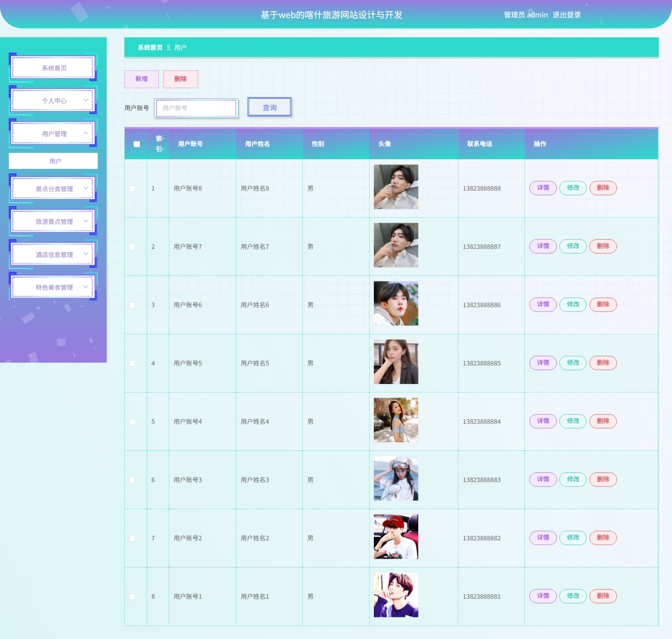Click 修改 for 用户账号7
This screenshot has width=672, height=639.
[573, 246]
